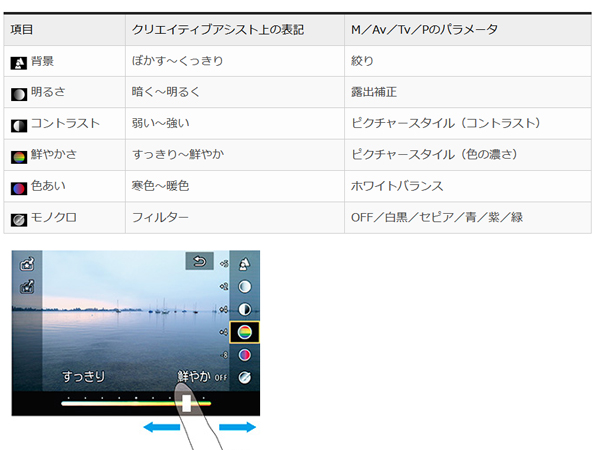Tap the saturation slider handle
The image size is (600, 450).
(x=186, y=403)
